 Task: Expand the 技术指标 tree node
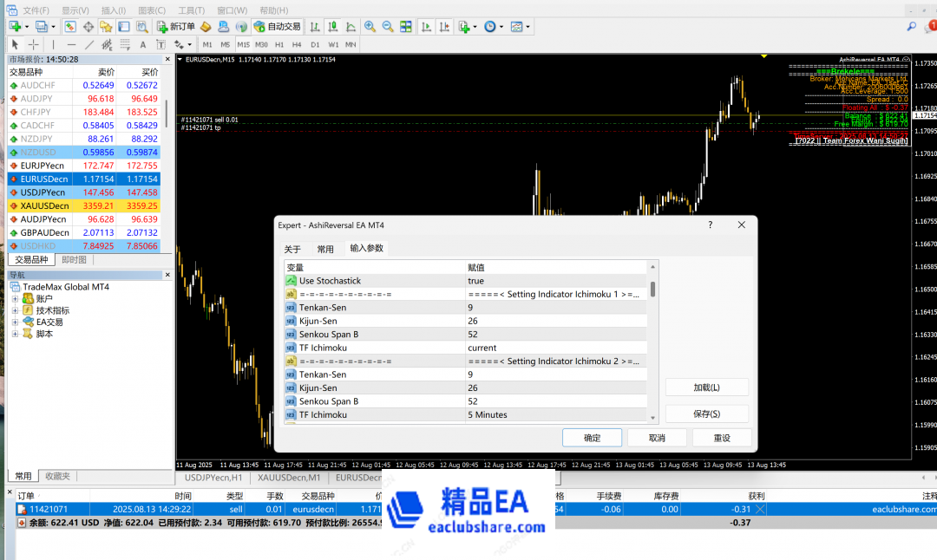(15, 310)
